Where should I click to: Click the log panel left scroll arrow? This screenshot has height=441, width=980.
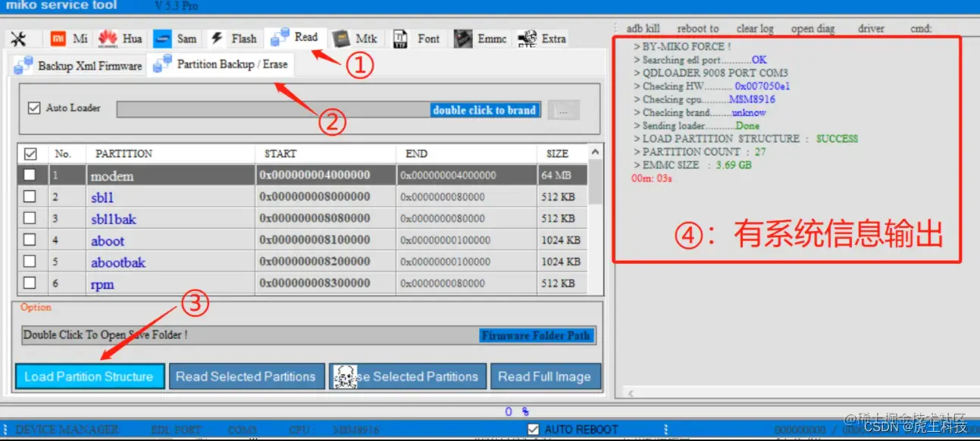pos(629,393)
